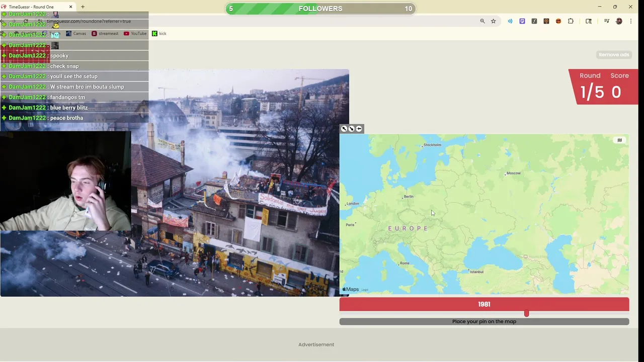Image resolution: width=644 pixels, height=362 pixels.
Task: Click the address bar URL text
Action: pyautogui.click(x=90, y=21)
